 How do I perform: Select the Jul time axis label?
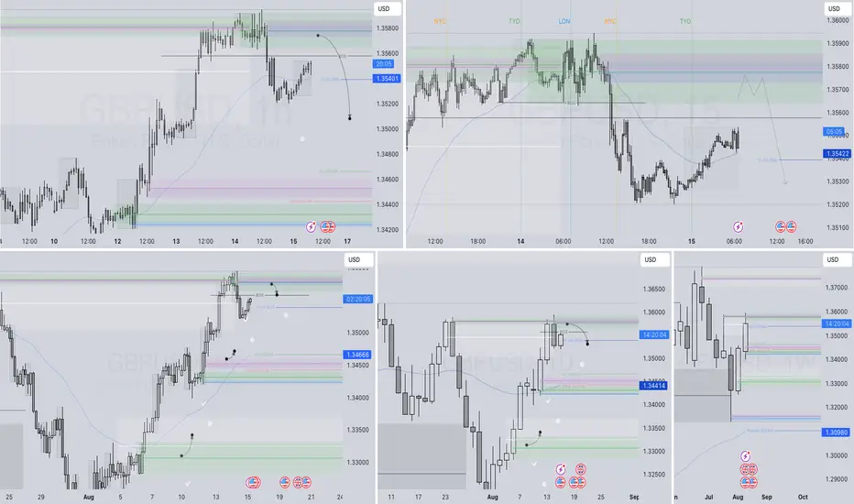coord(708,497)
